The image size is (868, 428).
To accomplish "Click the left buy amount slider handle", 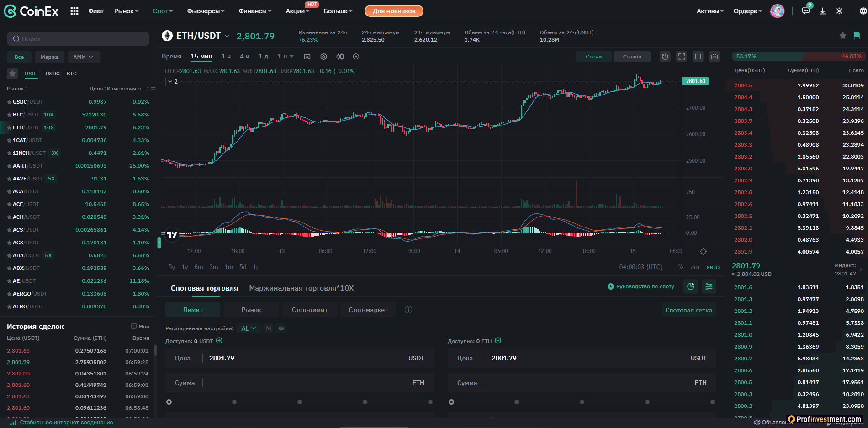I will 169,402.
